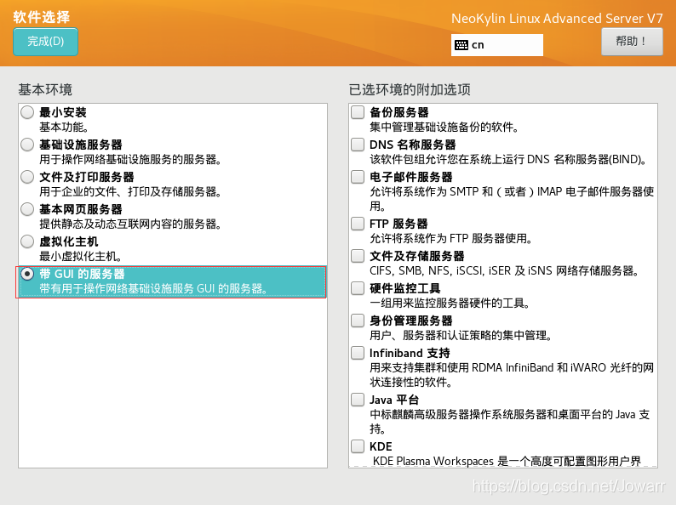The height and width of the screenshot is (505, 676).
Task: Click the 已选环境的附加选项 heading
Action: point(410,90)
